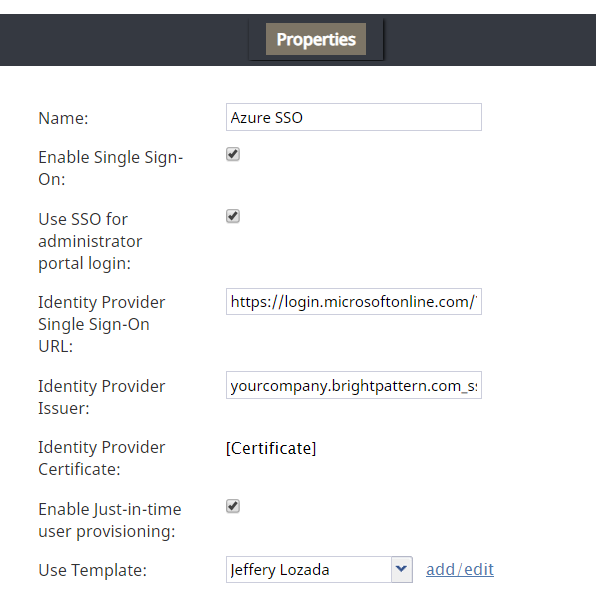Toggle Enable Single Sign-On checkbox
Image resolution: width=596 pixels, height=608 pixels.
coord(233,154)
